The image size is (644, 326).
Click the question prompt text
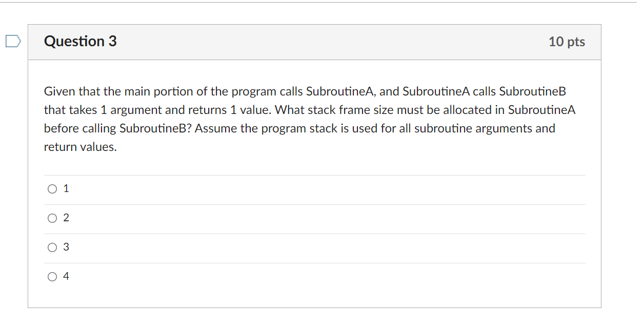click(308, 118)
